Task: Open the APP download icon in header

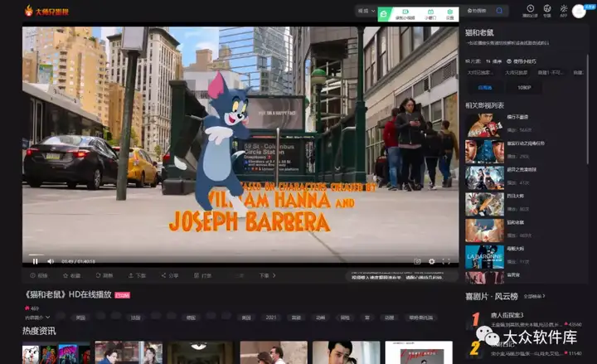Action: click(564, 8)
